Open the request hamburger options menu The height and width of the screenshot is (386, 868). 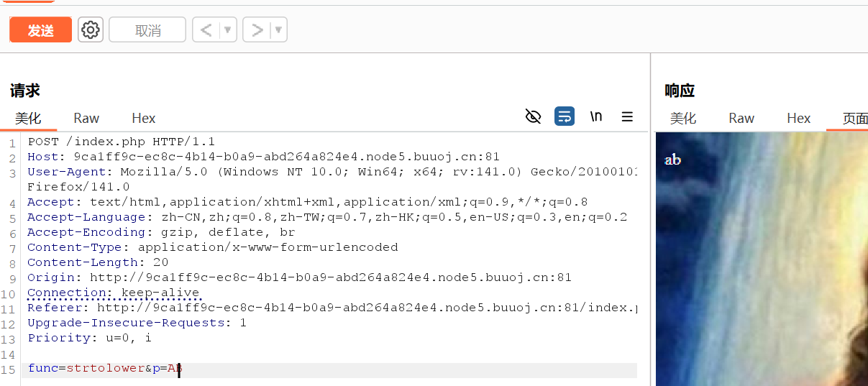point(627,116)
